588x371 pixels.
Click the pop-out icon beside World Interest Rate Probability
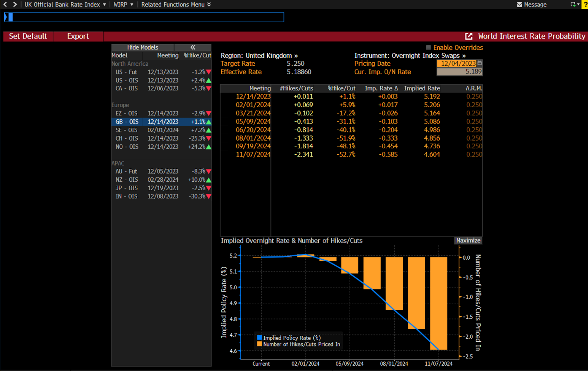pos(469,36)
